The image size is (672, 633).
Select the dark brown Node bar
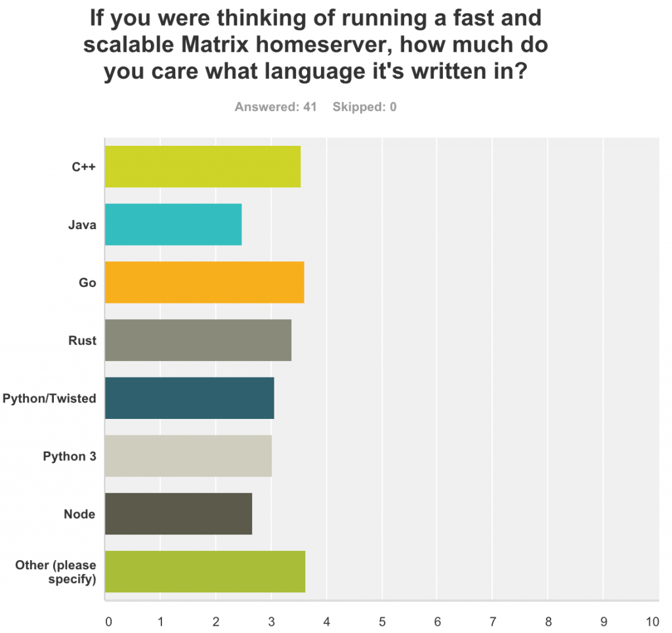tap(178, 513)
